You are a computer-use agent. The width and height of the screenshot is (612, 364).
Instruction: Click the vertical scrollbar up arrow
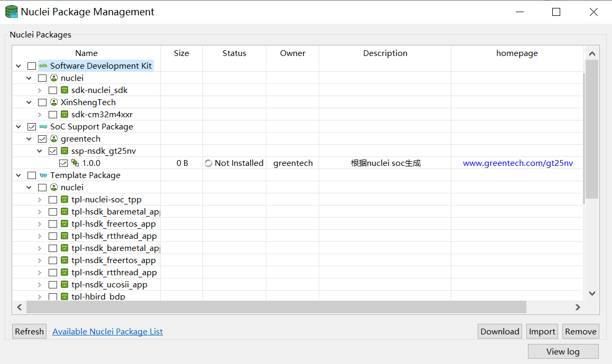click(592, 53)
